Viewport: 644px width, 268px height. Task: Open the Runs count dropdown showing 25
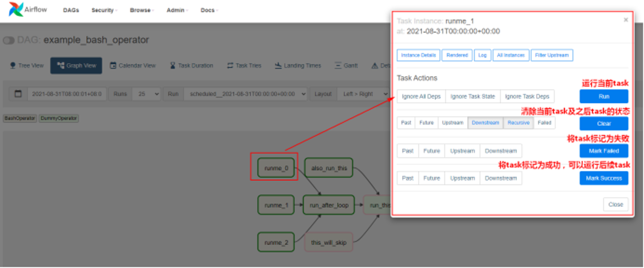[147, 94]
